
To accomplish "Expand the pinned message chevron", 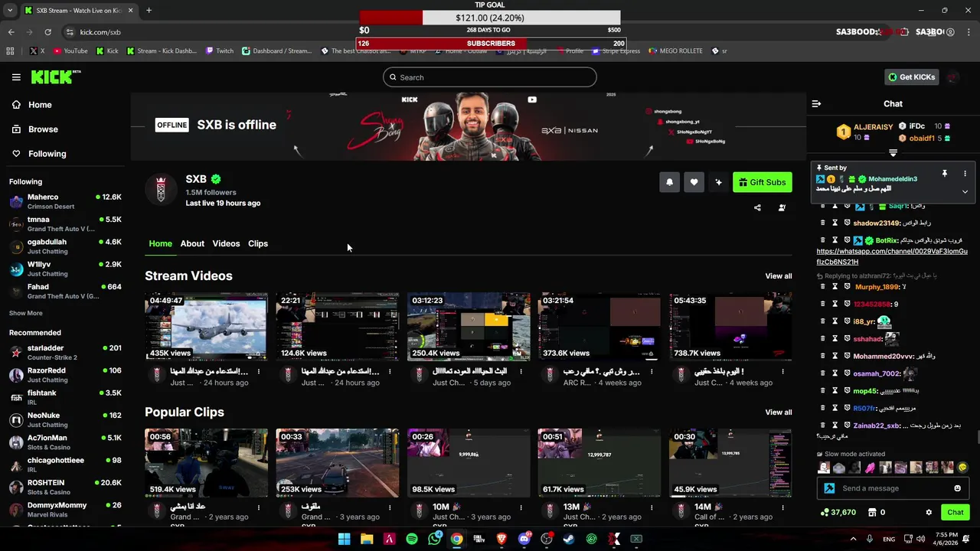I will tap(965, 191).
